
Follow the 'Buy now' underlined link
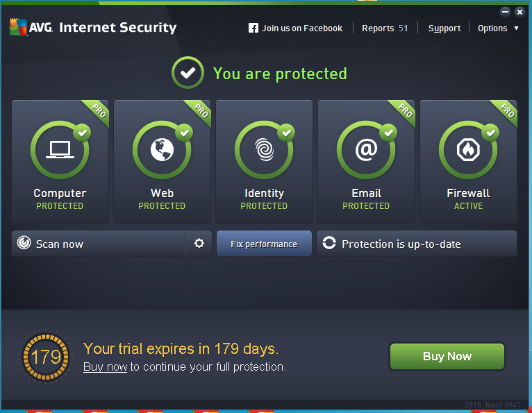pyautogui.click(x=105, y=366)
